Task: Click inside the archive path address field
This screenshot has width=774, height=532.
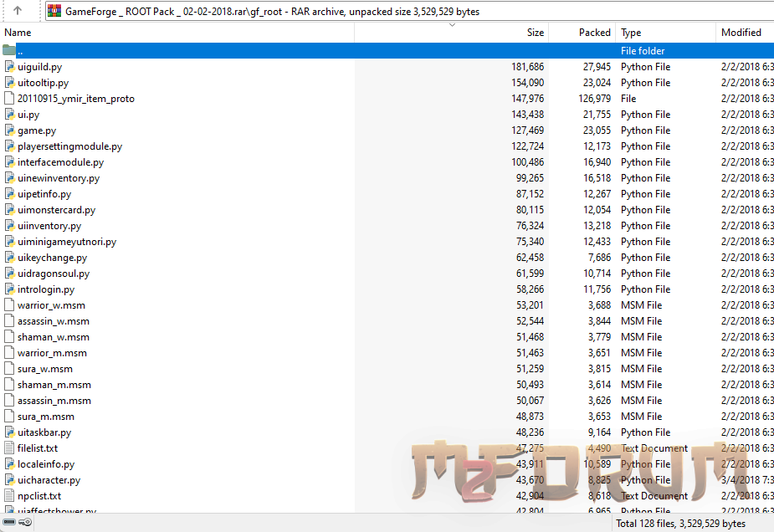Action: (418, 12)
